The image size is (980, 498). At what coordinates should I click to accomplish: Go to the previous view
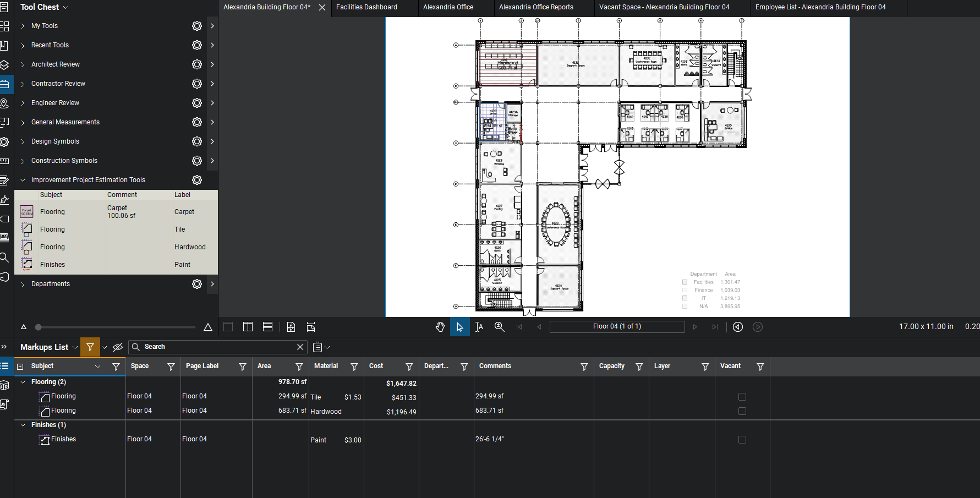click(x=738, y=327)
